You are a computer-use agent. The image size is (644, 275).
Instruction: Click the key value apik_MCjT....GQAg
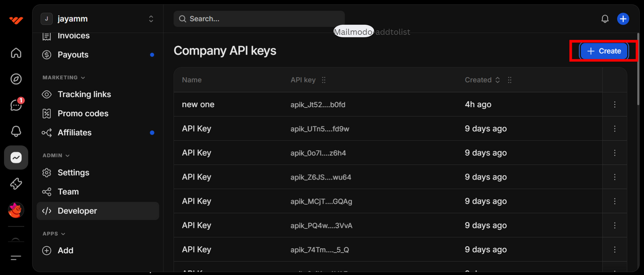coord(321,202)
